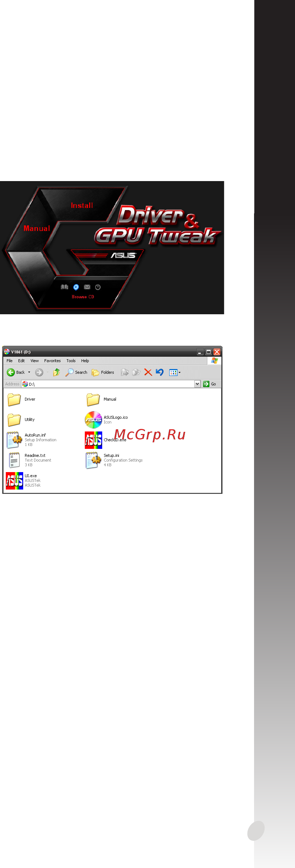Viewport: 295px width, 868px height.
Task: Click the open book icon in launcher
Action: pos(65,287)
